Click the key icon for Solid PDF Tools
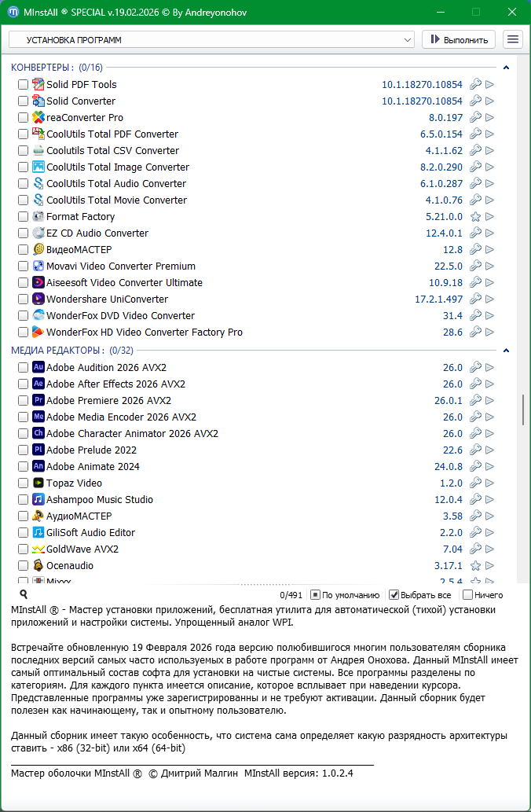531x812 pixels. point(475,85)
